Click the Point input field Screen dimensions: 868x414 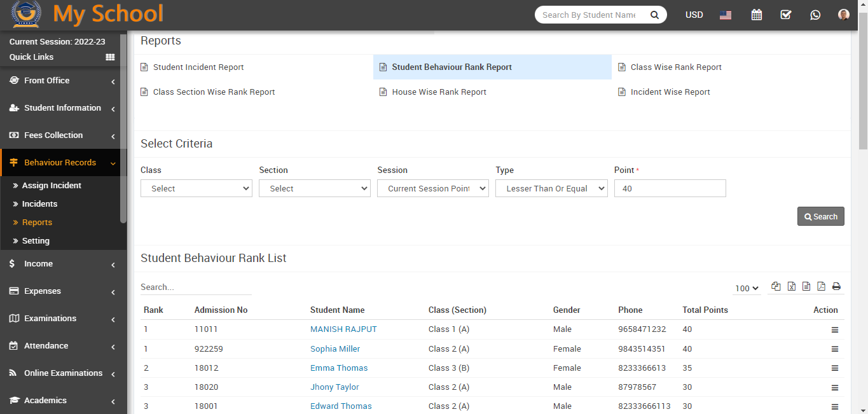point(670,188)
